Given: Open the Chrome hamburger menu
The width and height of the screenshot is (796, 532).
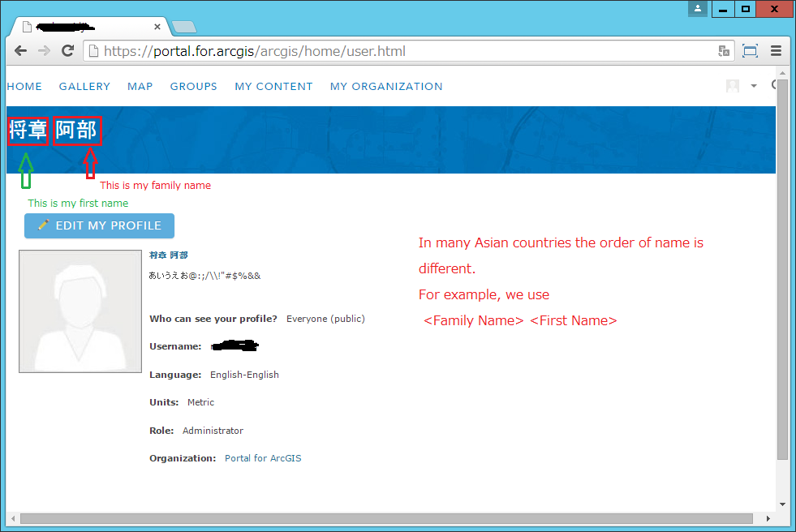Looking at the screenshot, I should (x=776, y=51).
